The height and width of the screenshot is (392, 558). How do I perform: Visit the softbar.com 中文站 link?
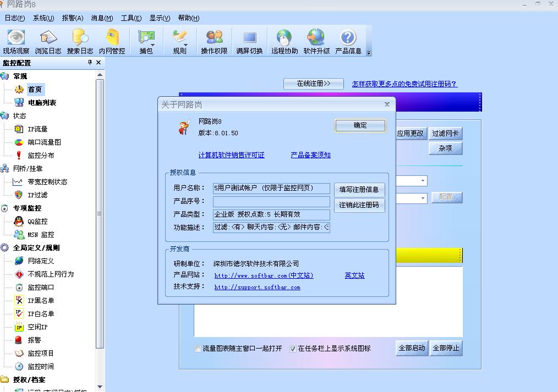264,275
